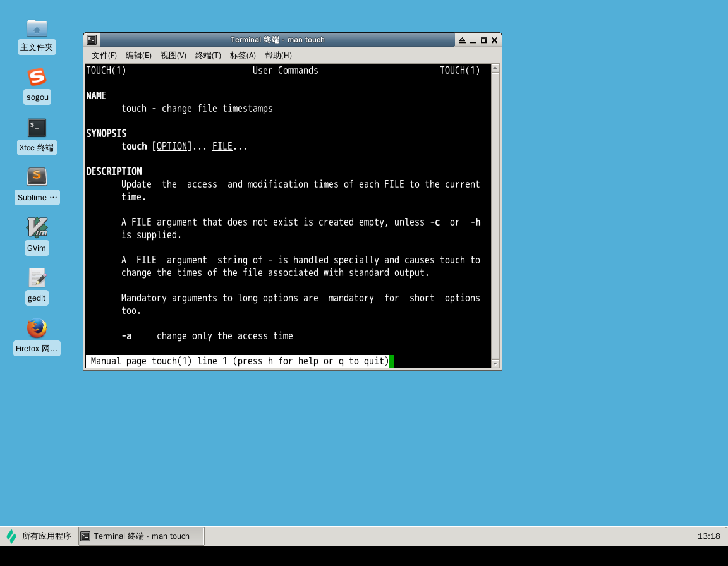Expand the 所有应用程序 applications menu

pyautogui.click(x=39, y=536)
